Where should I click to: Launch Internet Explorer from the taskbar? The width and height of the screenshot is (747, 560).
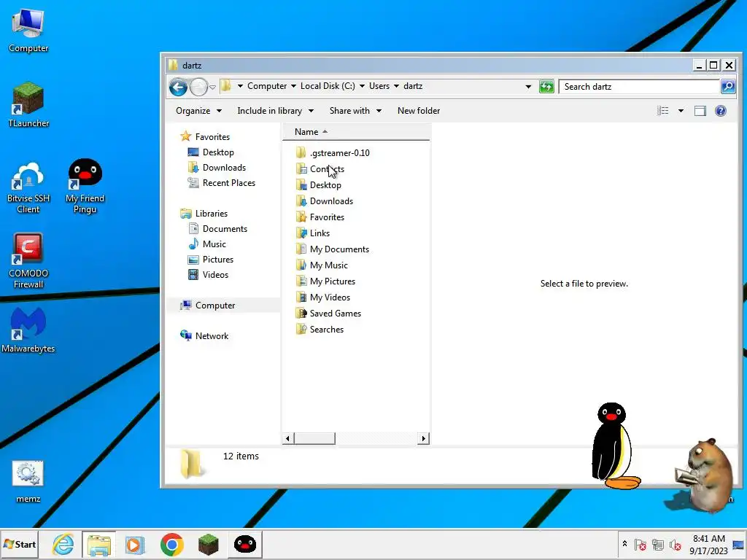pyautogui.click(x=63, y=544)
